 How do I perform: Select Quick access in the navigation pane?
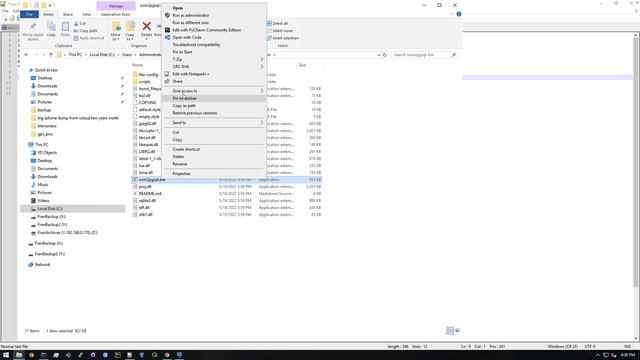click(46, 70)
